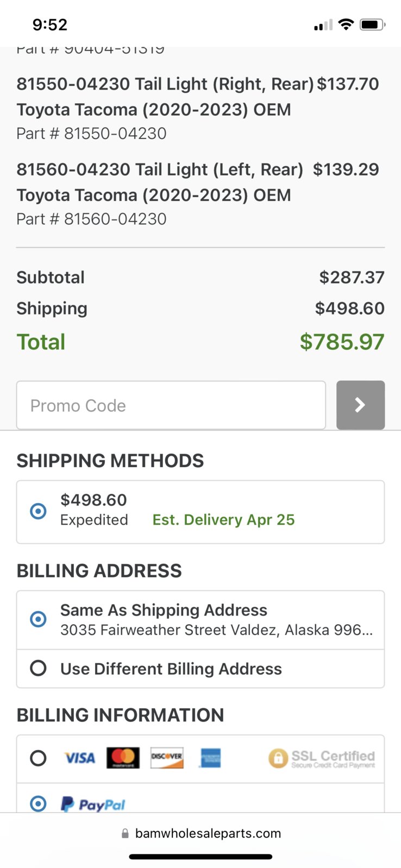Focus the Promo Code input field
The width and height of the screenshot is (401, 868).
point(171,405)
